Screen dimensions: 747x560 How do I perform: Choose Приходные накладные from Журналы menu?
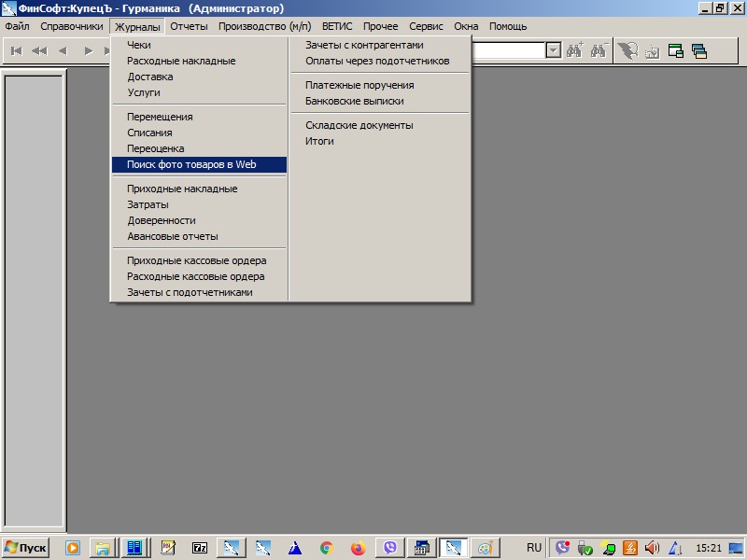tap(182, 189)
